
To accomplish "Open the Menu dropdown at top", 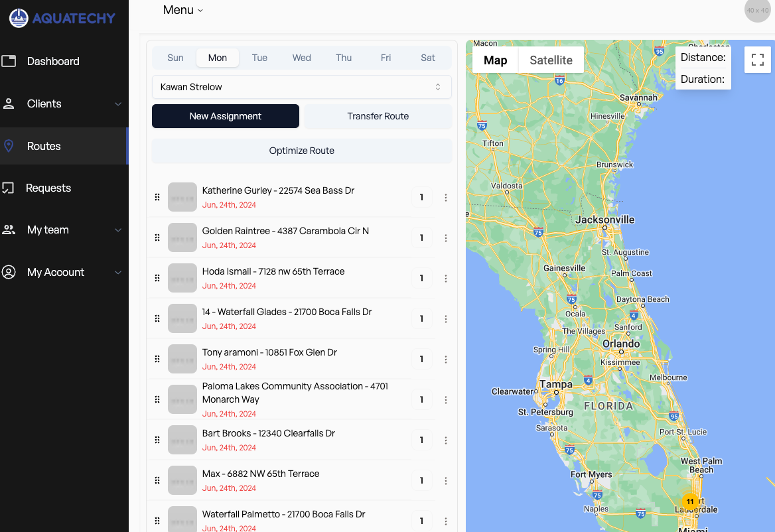I will 183,10.
